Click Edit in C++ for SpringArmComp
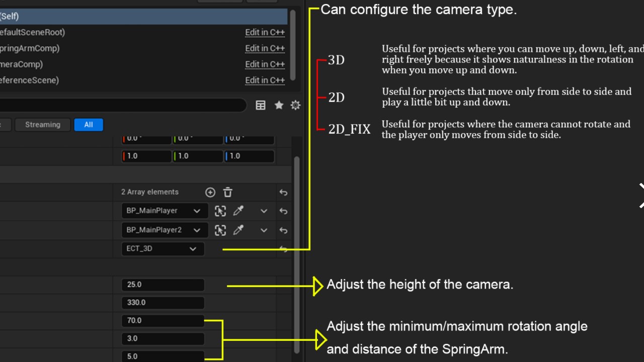Image resolution: width=644 pixels, height=362 pixels. 265,48
